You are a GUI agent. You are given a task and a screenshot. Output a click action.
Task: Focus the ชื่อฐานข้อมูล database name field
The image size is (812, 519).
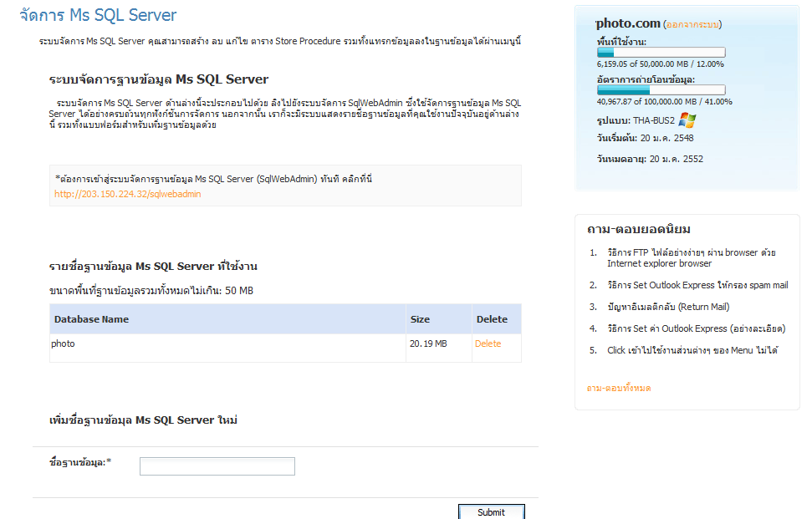coord(217,466)
